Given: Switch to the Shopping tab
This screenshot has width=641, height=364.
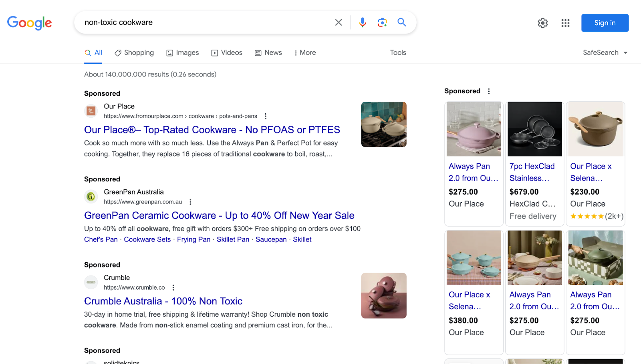Looking at the screenshot, I should pyautogui.click(x=134, y=52).
